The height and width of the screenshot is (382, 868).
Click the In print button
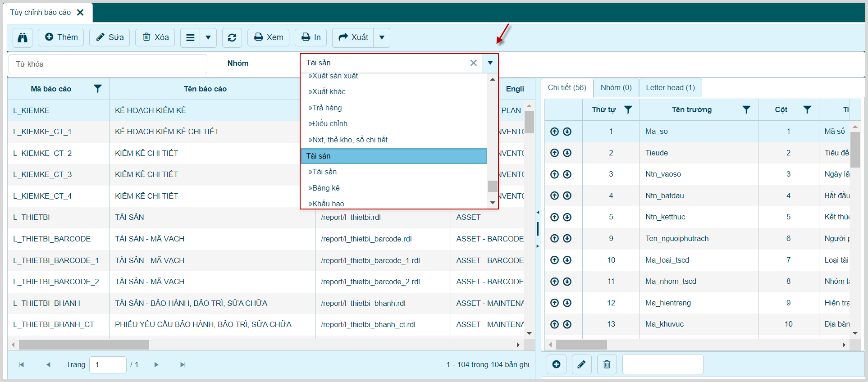[311, 37]
